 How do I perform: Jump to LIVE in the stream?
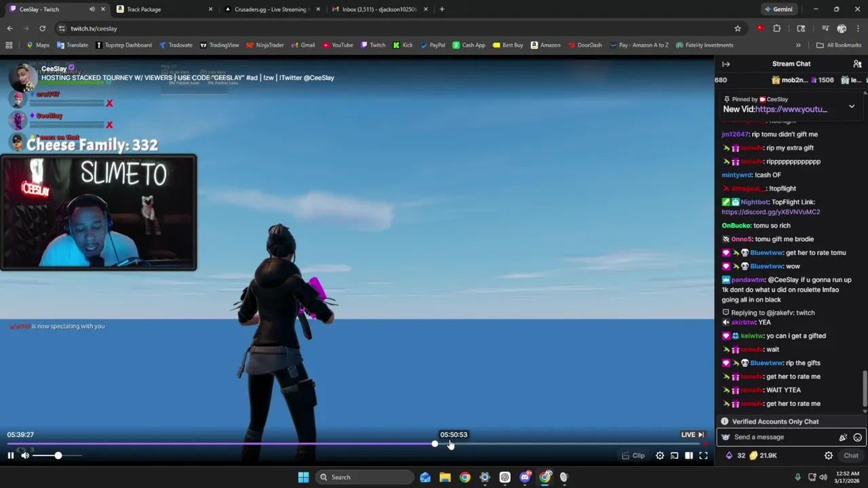693,434
